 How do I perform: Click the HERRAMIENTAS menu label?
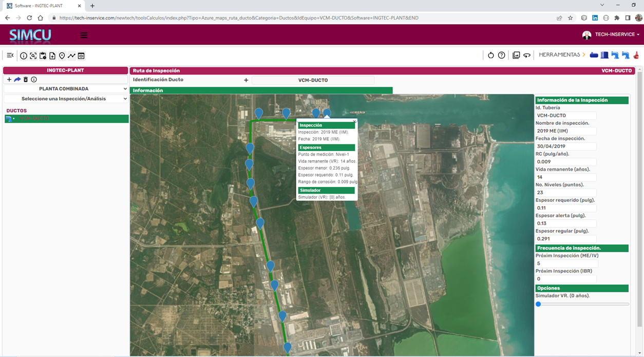point(559,55)
